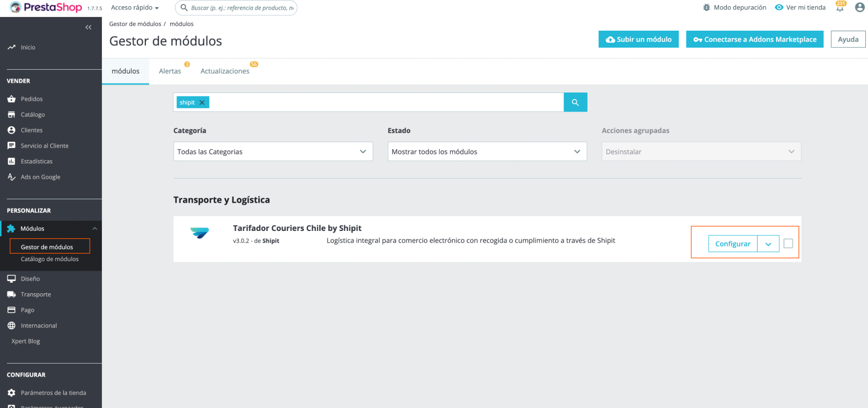This screenshot has width=868, height=408.
Task: Switch to the módulos tab
Action: pyautogui.click(x=126, y=71)
